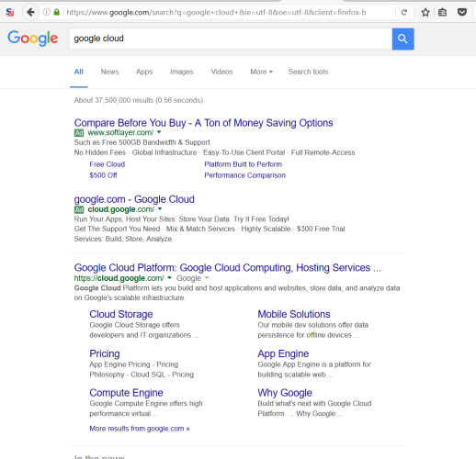Screen dimensions: 476x459
Task: Open the Performance Comparison link
Action: 245,175
